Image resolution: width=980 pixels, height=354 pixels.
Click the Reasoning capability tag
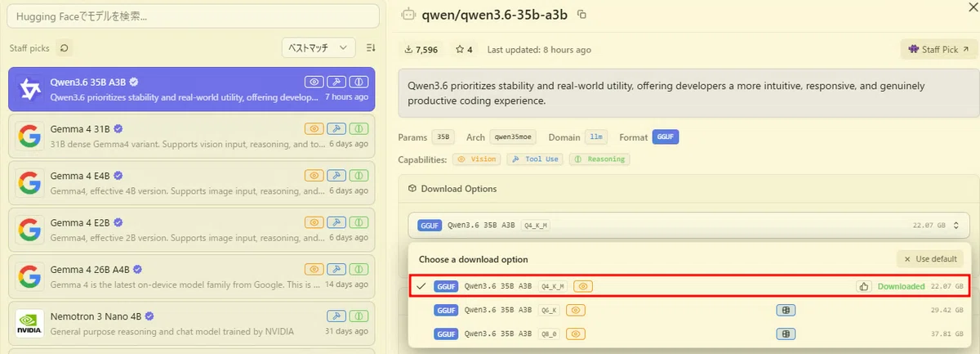[599, 159]
